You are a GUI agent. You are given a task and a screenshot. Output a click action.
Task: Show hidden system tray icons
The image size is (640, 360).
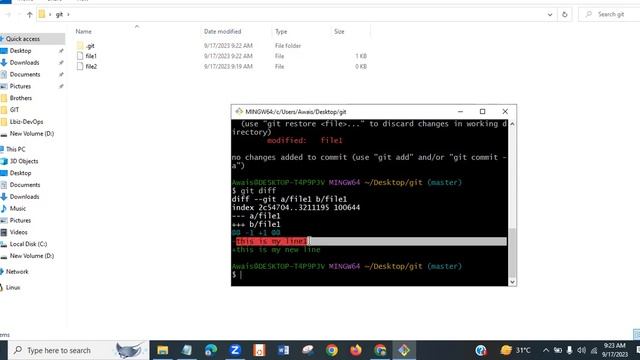(546, 350)
